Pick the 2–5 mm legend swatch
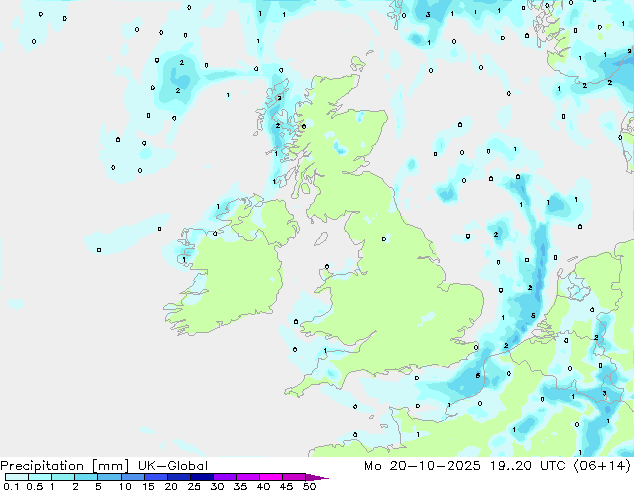 click(86, 477)
